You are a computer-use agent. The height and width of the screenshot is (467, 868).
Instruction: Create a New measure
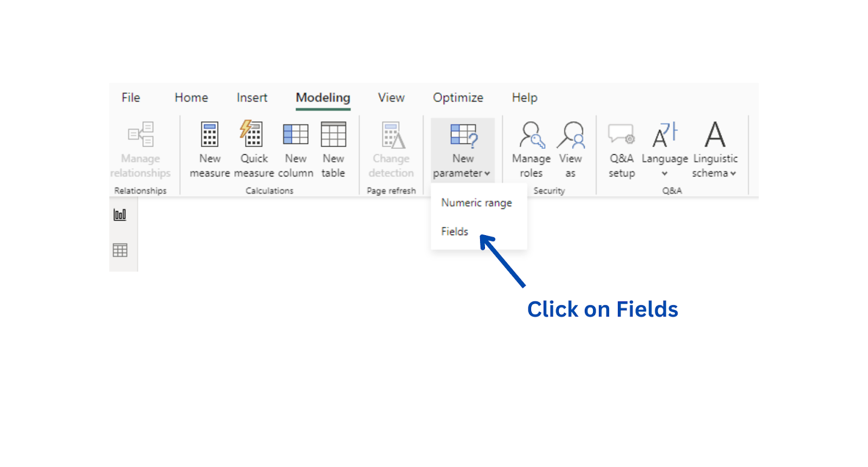coord(210,149)
